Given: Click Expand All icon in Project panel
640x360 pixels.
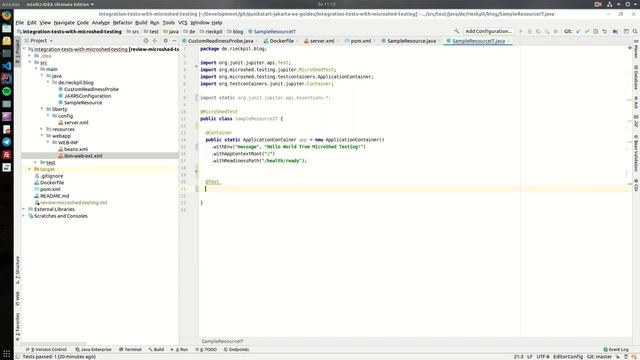Looking at the screenshot, I should click(155, 41).
